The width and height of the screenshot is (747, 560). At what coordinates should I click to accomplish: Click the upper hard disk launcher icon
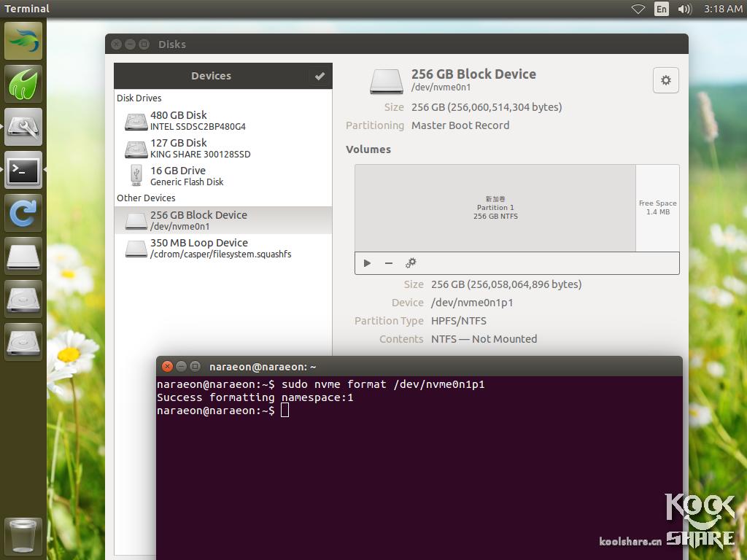[x=23, y=299]
